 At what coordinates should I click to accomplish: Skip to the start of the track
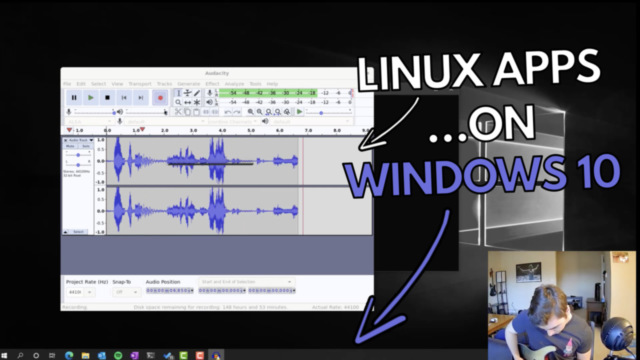tap(124, 98)
